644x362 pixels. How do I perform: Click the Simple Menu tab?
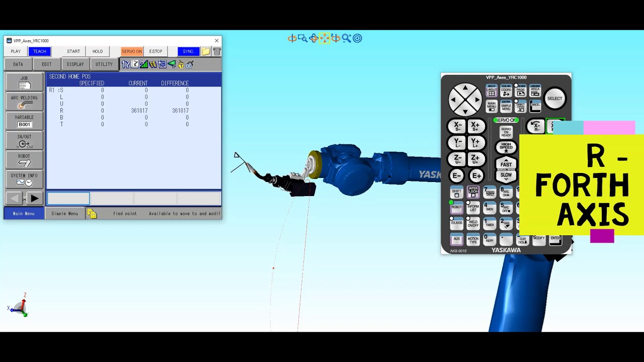pos(65,214)
